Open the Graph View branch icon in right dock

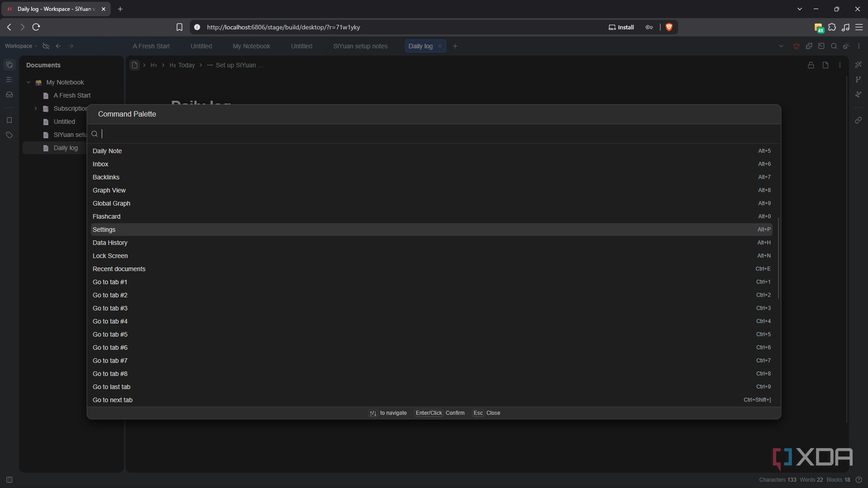[859, 80]
